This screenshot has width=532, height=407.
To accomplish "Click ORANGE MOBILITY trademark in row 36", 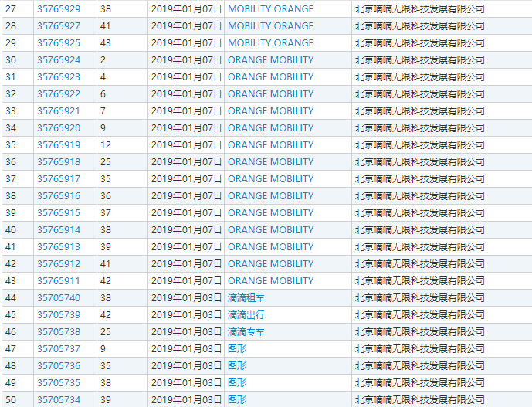I will pos(270,162).
